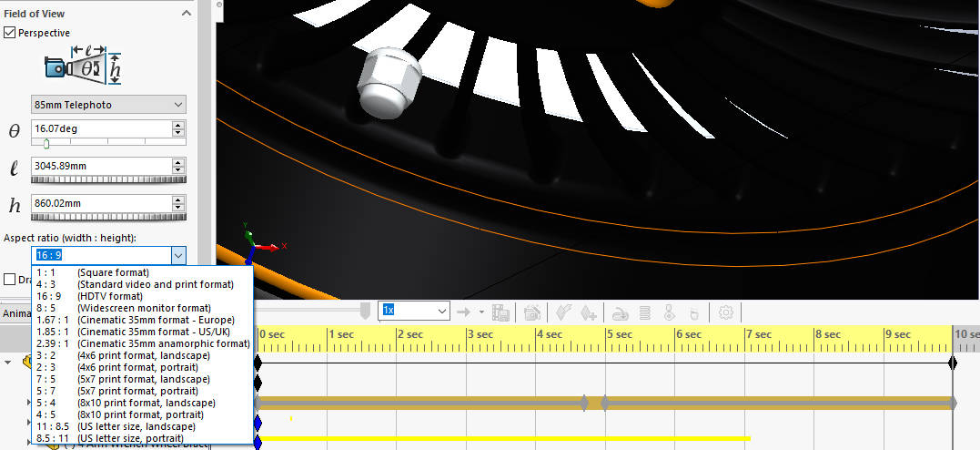This screenshot has height=450, width=980.
Task: Collapse the Field of View section
Action: 187,14
